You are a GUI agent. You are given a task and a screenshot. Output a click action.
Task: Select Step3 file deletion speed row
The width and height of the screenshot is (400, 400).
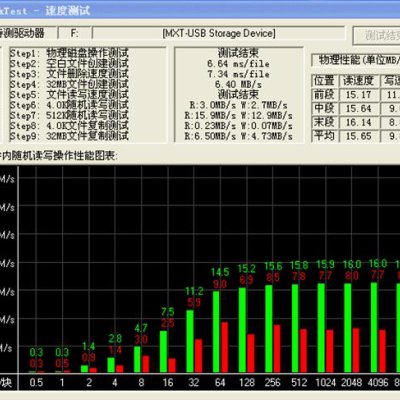pos(69,74)
